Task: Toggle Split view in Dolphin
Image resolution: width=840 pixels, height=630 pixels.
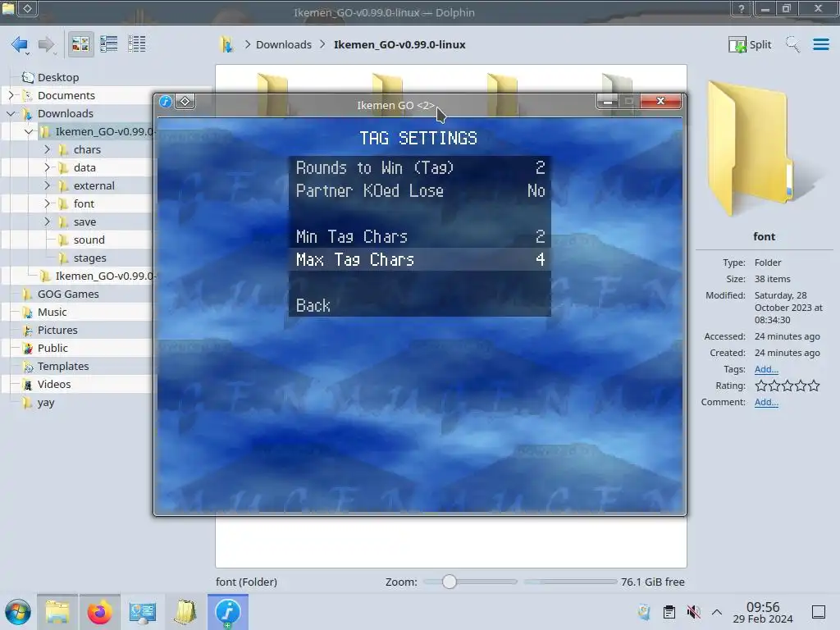Action: (750, 44)
